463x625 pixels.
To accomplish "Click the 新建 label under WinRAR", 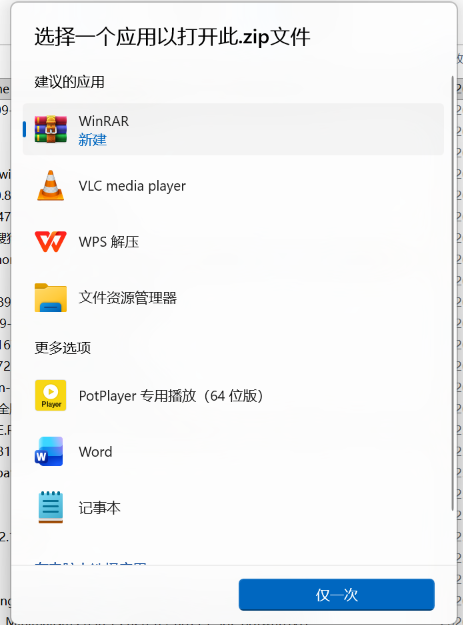I will point(92,140).
